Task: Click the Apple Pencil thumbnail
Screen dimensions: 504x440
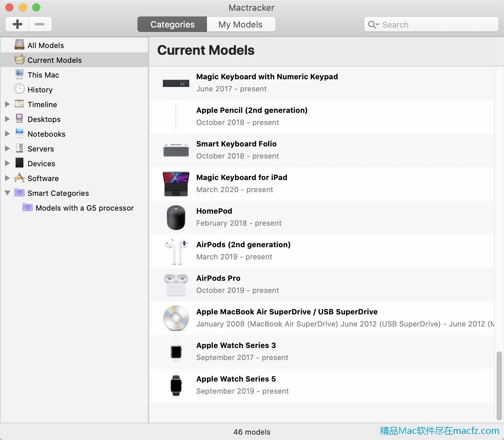Action: pyautogui.click(x=176, y=117)
